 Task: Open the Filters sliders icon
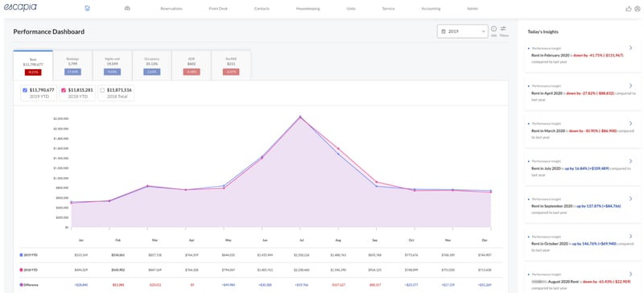[x=503, y=29]
